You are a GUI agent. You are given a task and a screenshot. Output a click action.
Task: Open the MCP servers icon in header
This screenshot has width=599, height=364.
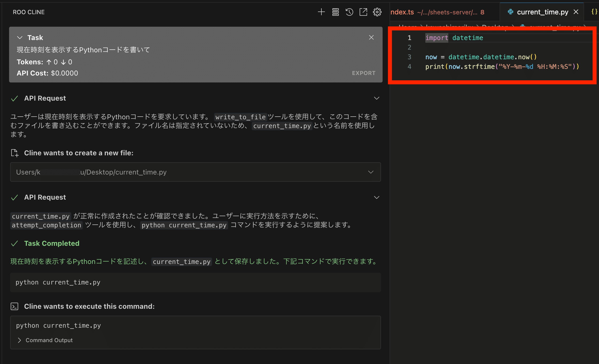pyautogui.click(x=335, y=12)
